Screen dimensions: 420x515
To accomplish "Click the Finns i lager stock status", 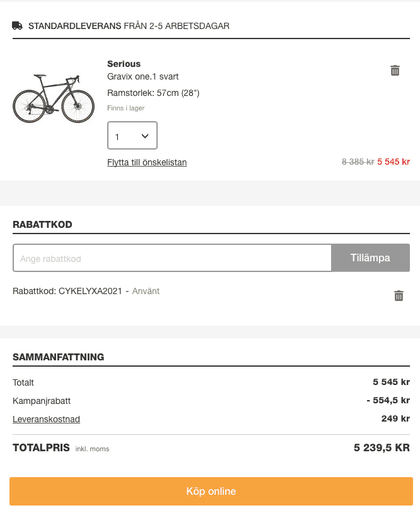I will [x=126, y=108].
